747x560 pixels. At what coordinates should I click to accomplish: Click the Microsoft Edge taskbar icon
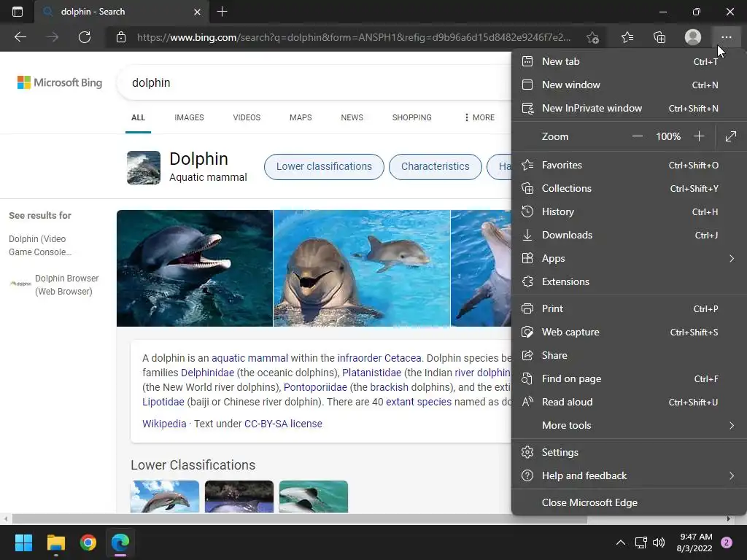point(120,542)
